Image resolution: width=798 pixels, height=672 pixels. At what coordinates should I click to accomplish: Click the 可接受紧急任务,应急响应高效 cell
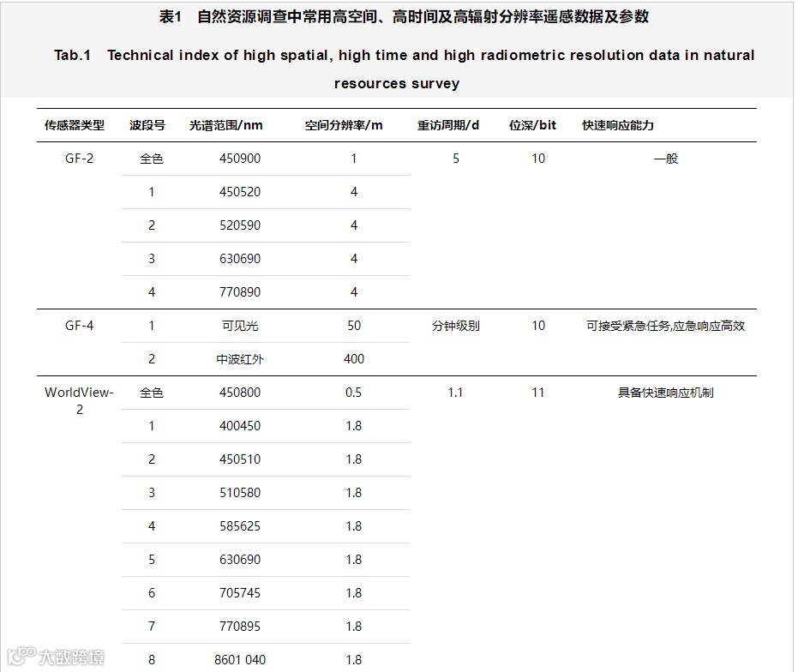(666, 326)
